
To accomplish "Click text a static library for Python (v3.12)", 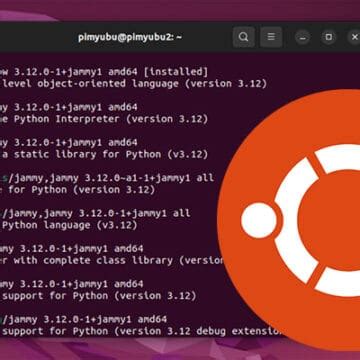I will (105, 154).
